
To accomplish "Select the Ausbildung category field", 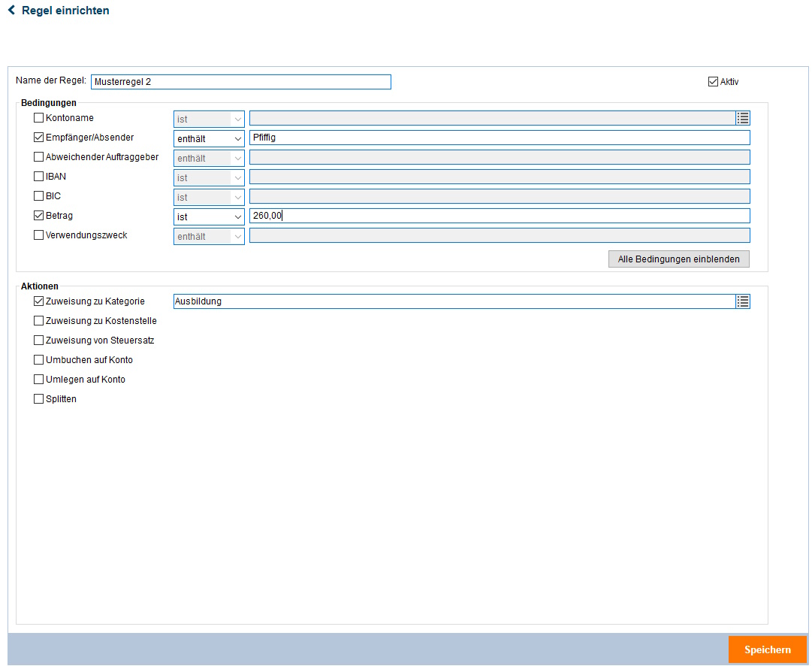I will click(x=454, y=301).
